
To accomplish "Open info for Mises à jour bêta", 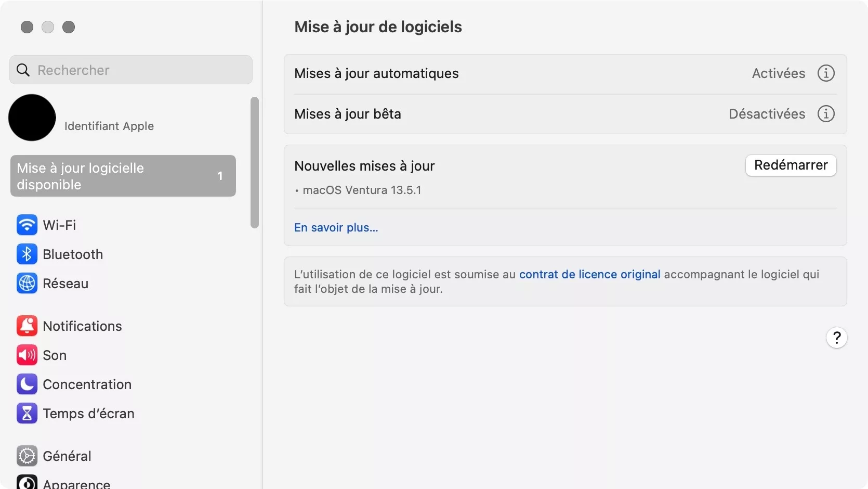I will [x=826, y=114].
